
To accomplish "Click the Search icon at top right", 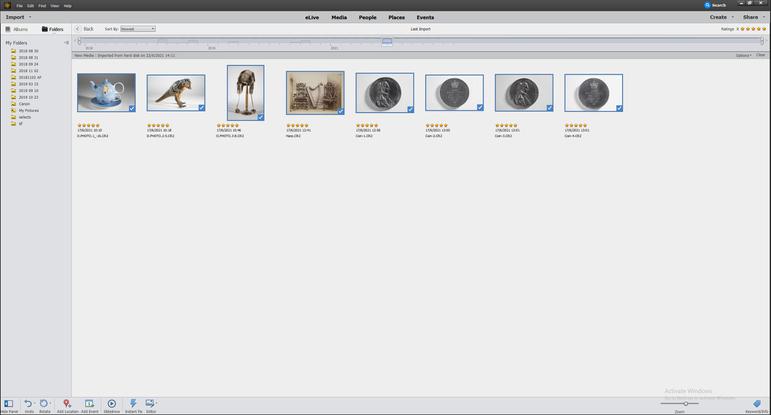I will click(x=709, y=5).
